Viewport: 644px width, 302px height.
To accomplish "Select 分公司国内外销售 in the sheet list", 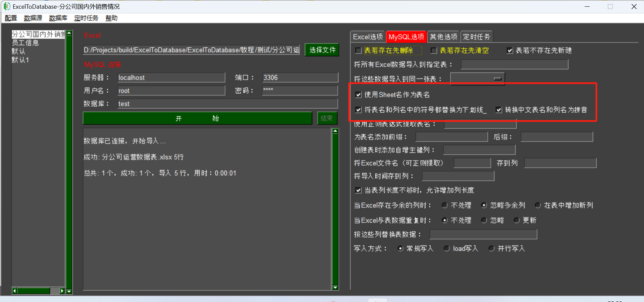I will [38, 34].
